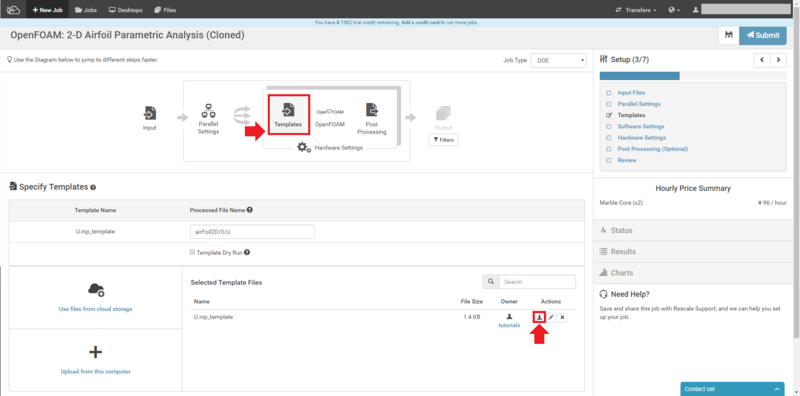Image resolution: width=800 pixels, height=396 pixels.
Task: Open Templates setup step in sidebar
Action: (x=631, y=115)
